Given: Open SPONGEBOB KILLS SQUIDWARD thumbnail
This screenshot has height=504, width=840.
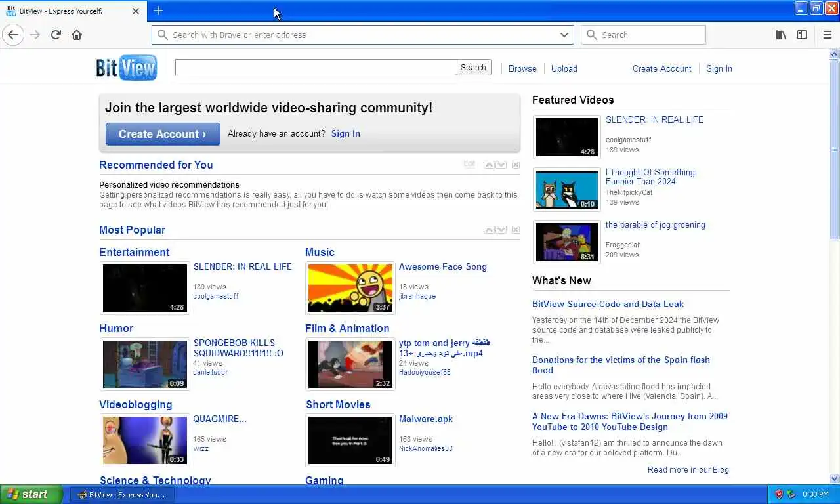Looking at the screenshot, I should [x=145, y=364].
